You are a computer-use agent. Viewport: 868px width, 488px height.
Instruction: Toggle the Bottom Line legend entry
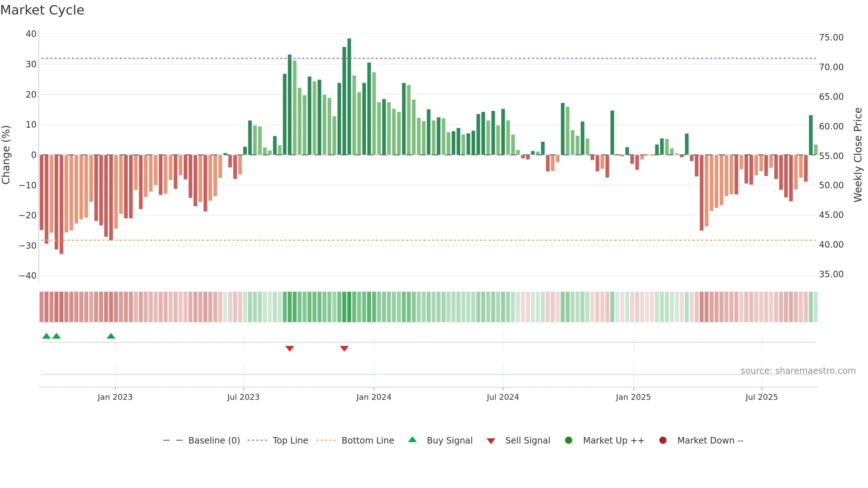[355, 440]
